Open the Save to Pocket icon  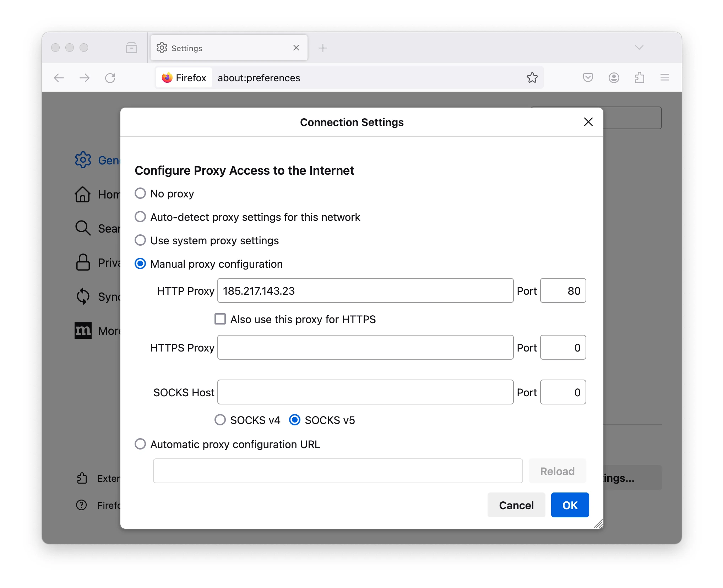coord(588,77)
